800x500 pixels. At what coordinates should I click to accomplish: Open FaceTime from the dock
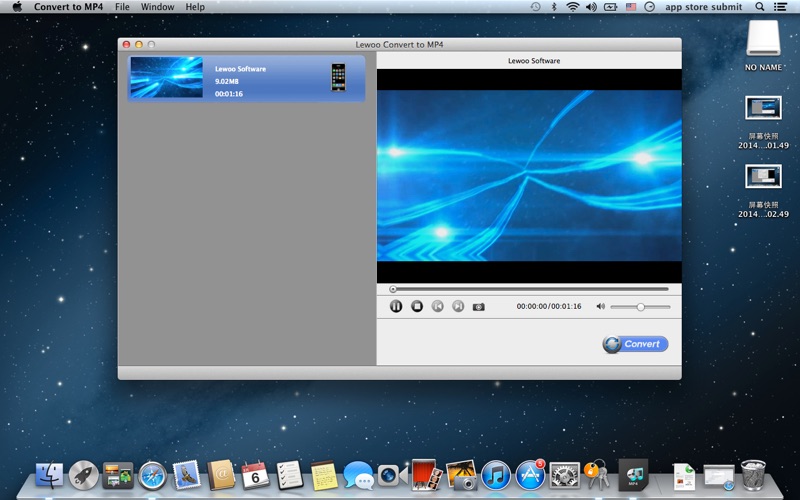click(392, 476)
